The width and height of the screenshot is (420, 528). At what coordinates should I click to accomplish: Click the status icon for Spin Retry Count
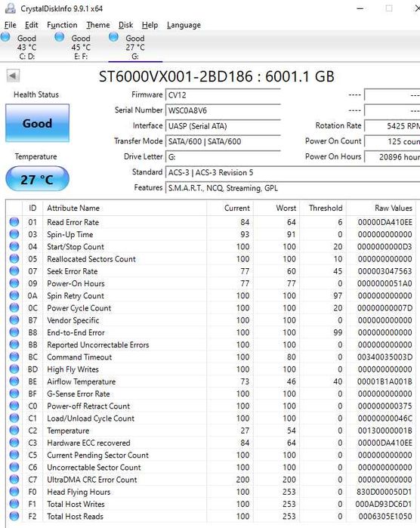[14, 295]
